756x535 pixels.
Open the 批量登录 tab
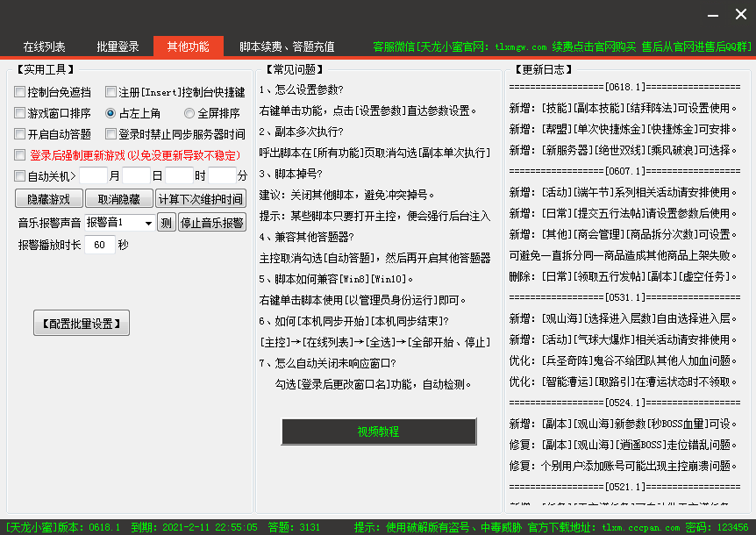click(x=118, y=46)
